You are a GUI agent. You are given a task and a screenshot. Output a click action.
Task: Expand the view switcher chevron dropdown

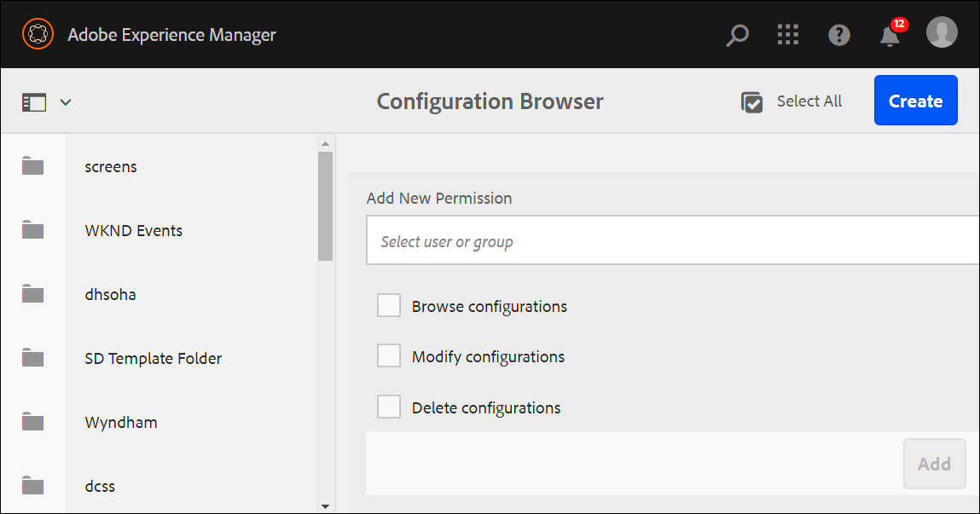tap(66, 101)
